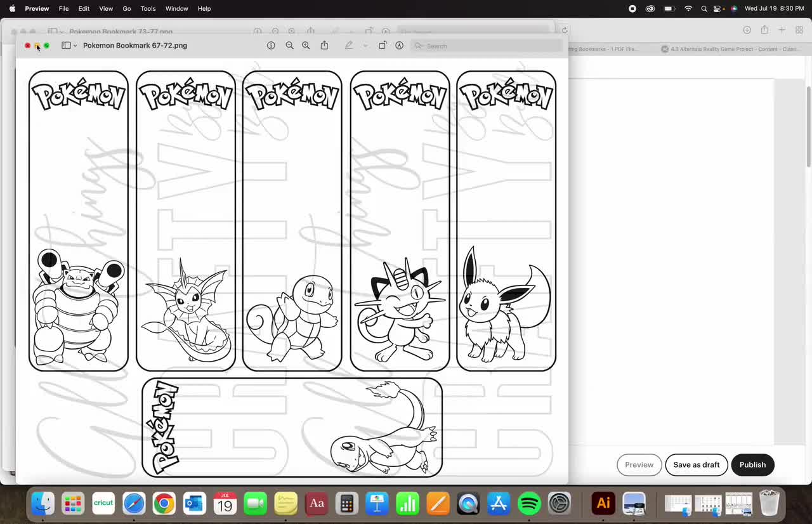Open Calculator from the Dock
Screen dimensions: 812x524
tap(346, 503)
